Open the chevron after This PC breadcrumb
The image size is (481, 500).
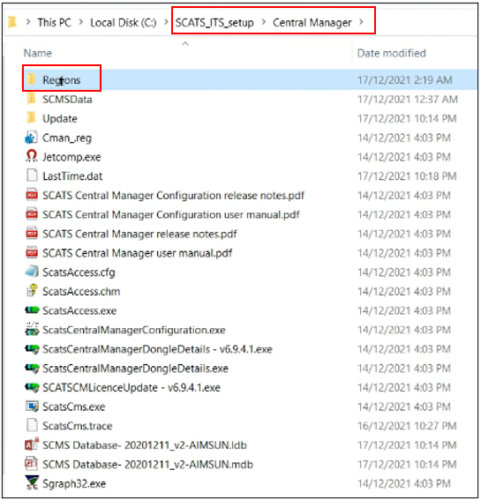81,22
